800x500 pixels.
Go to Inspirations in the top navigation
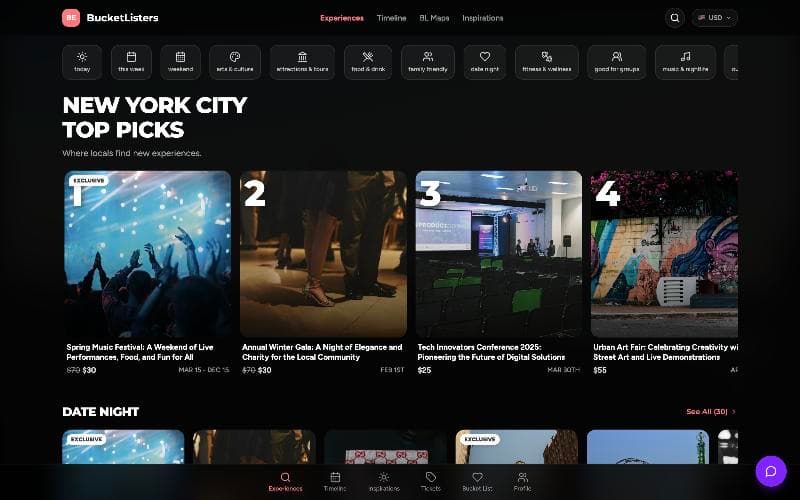pos(483,18)
